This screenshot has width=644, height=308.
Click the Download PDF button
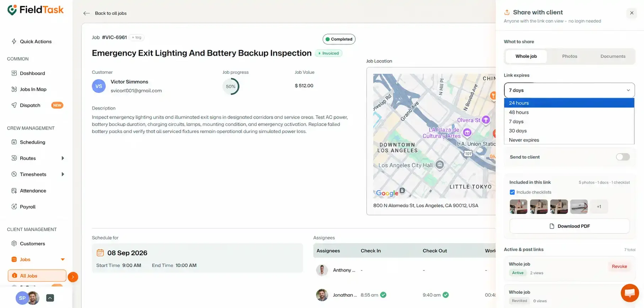[569, 226]
